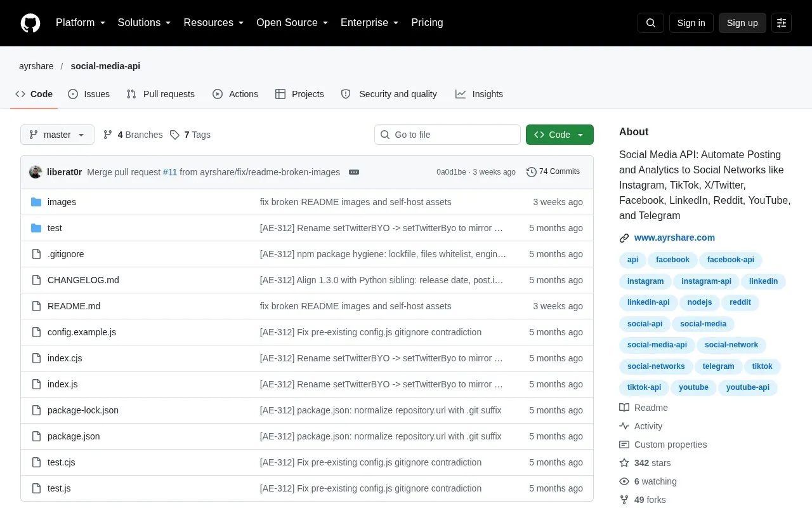Viewport: 812px width, 508px height.
Task: Expand the Platform menu
Action: [x=81, y=23]
